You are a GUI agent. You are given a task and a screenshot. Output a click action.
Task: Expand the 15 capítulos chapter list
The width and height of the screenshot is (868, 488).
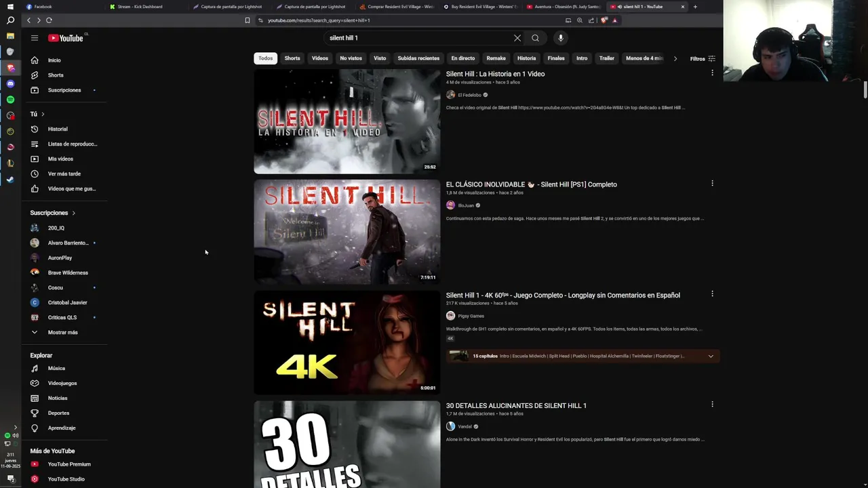click(711, 356)
